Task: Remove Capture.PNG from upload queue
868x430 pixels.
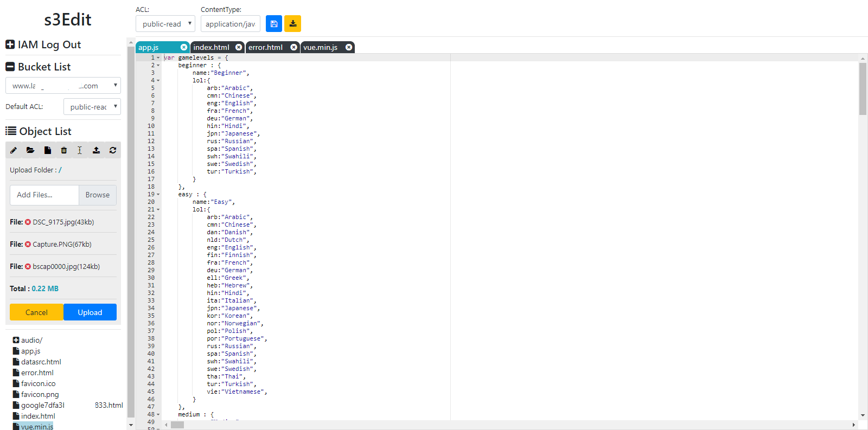Action: (28, 245)
